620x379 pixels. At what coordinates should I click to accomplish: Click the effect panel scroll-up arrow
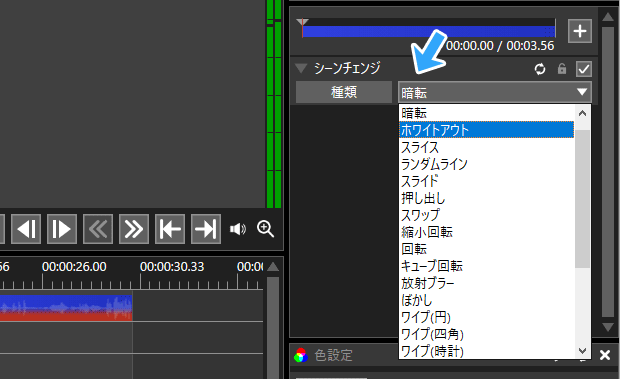coord(607,17)
